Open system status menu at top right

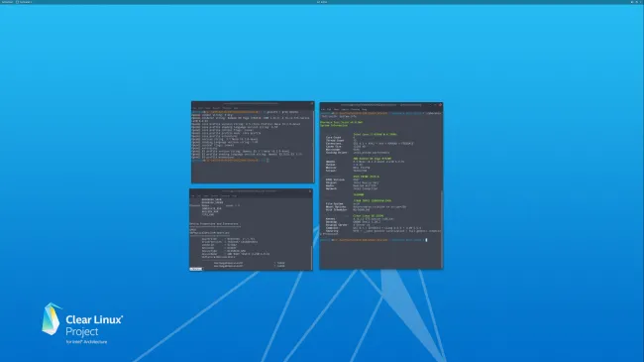[x=635, y=2]
